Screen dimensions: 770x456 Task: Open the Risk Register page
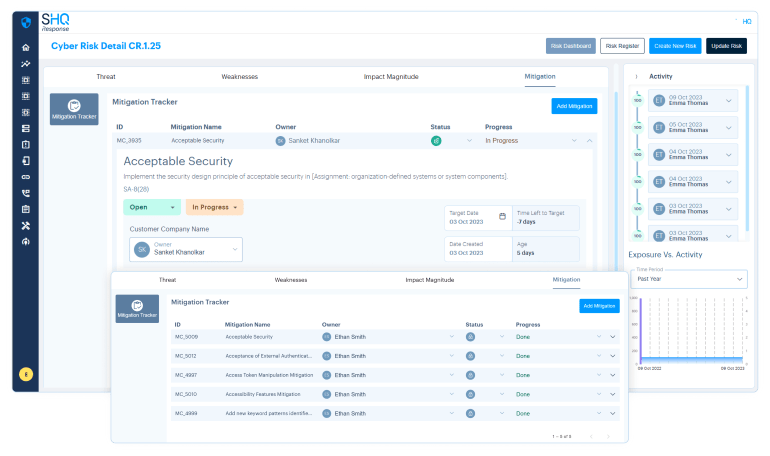click(x=622, y=46)
